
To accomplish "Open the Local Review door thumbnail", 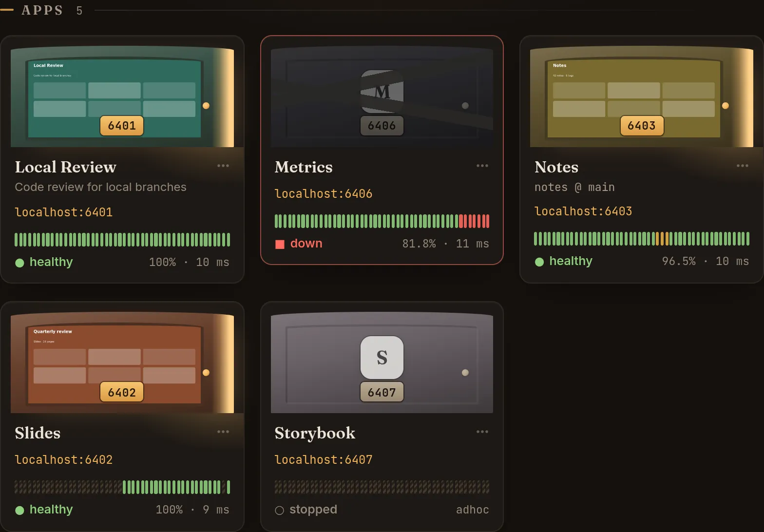I will [x=122, y=96].
